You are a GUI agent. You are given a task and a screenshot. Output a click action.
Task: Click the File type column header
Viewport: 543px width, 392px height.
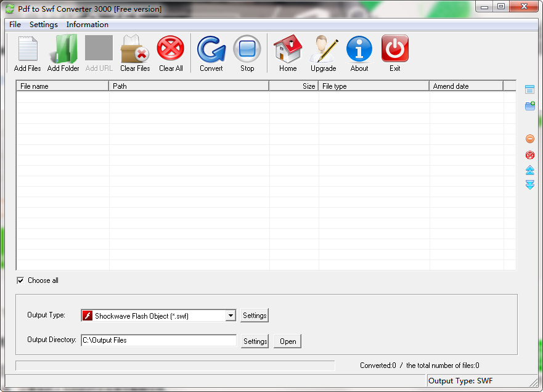pos(374,86)
